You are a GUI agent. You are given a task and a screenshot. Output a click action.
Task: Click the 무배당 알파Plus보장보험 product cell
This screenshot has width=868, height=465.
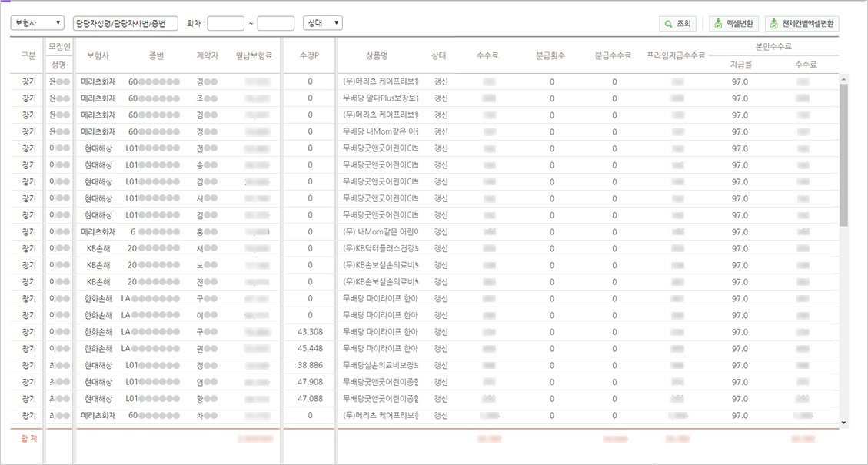(x=381, y=98)
